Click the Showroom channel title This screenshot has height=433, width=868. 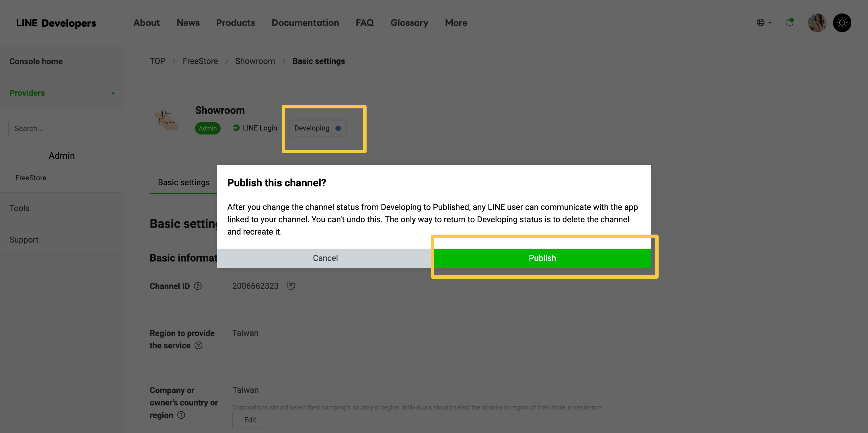(x=220, y=110)
